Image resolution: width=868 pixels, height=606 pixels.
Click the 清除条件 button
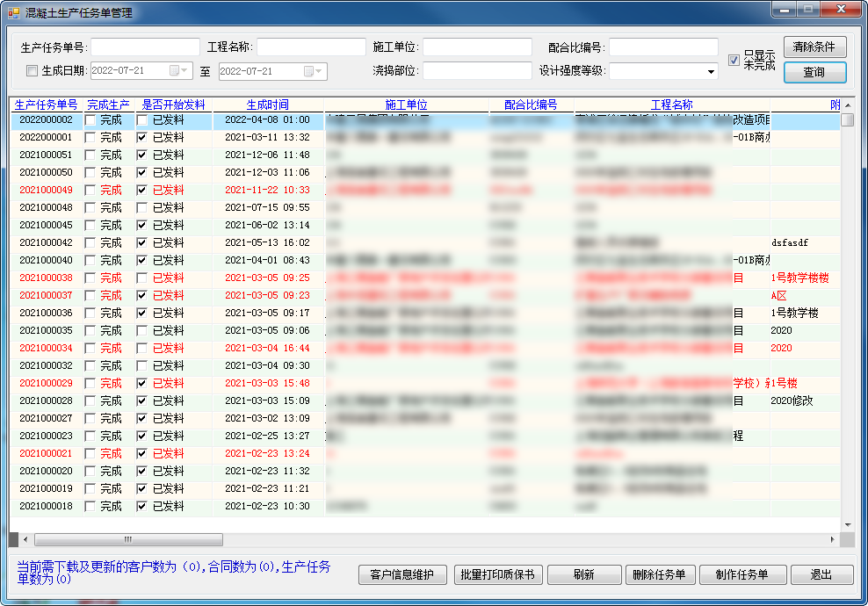(814, 47)
